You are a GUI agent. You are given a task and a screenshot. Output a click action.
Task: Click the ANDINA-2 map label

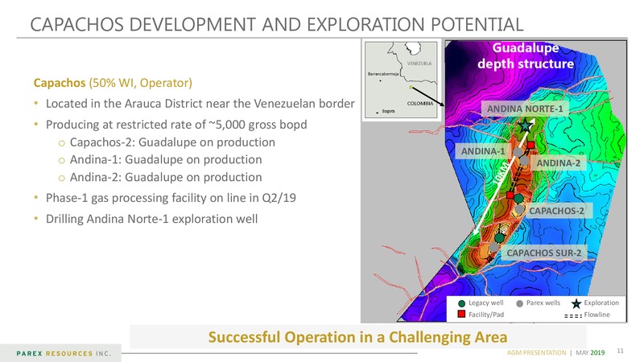[x=558, y=163]
